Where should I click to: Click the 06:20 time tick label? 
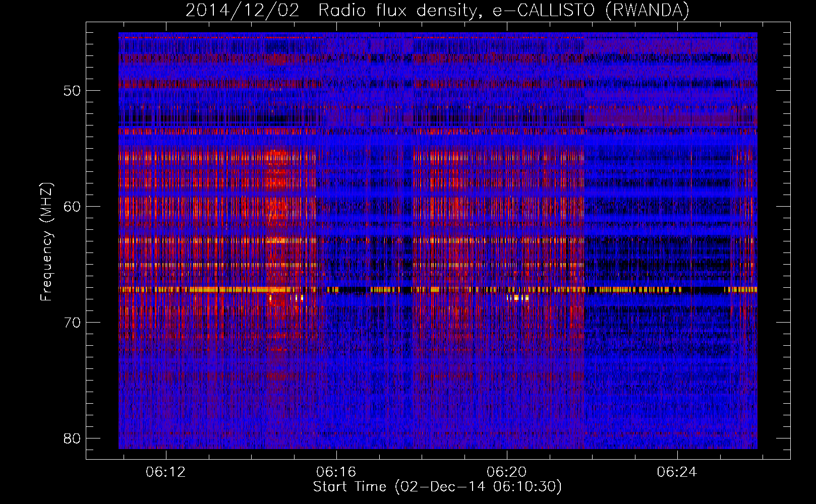[x=507, y=472]
